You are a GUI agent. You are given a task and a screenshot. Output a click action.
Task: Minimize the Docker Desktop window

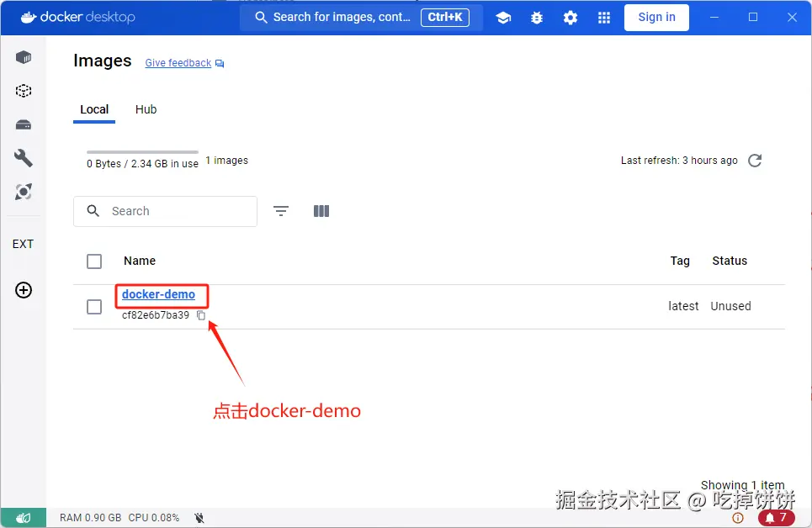(714, 17)
